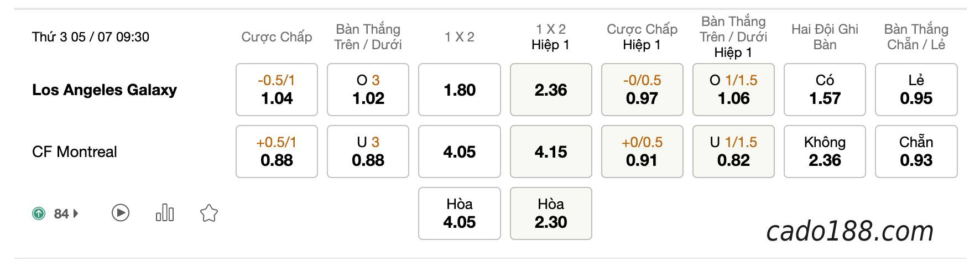This screenshot has height=261, width=980.
Task: Pick Under 3 goals at 0.88
Action: [x=368, y=152]
